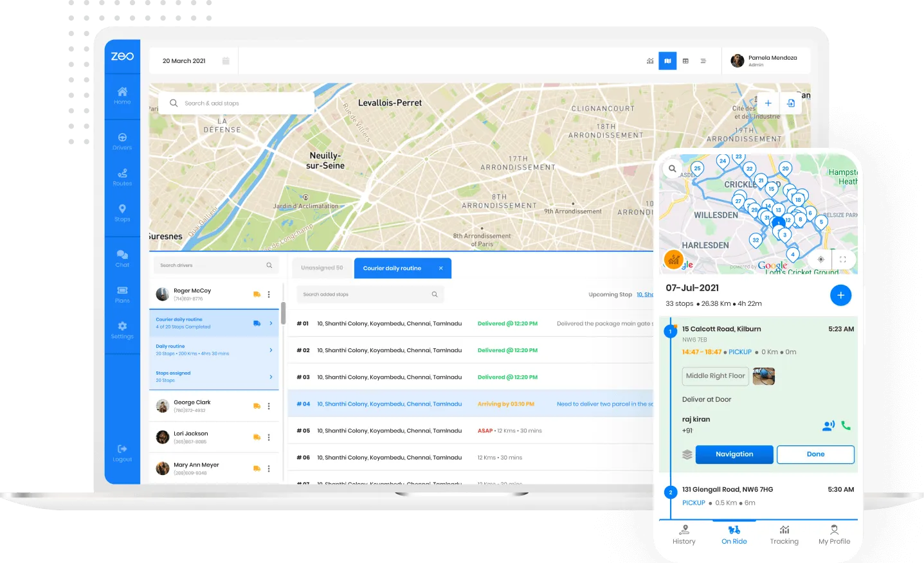Open Tracking tab in mobile app
Screen dimensions: 924x563
pyautogui.click(x=784, y=535)
